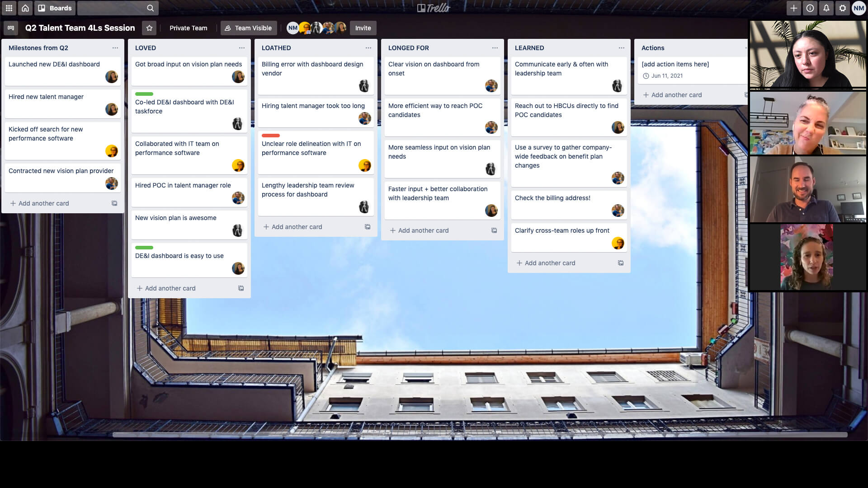Screen dimensions: 868x488
Task: Click Add another card in LOVED column
Action: click(x=166, y=288)
